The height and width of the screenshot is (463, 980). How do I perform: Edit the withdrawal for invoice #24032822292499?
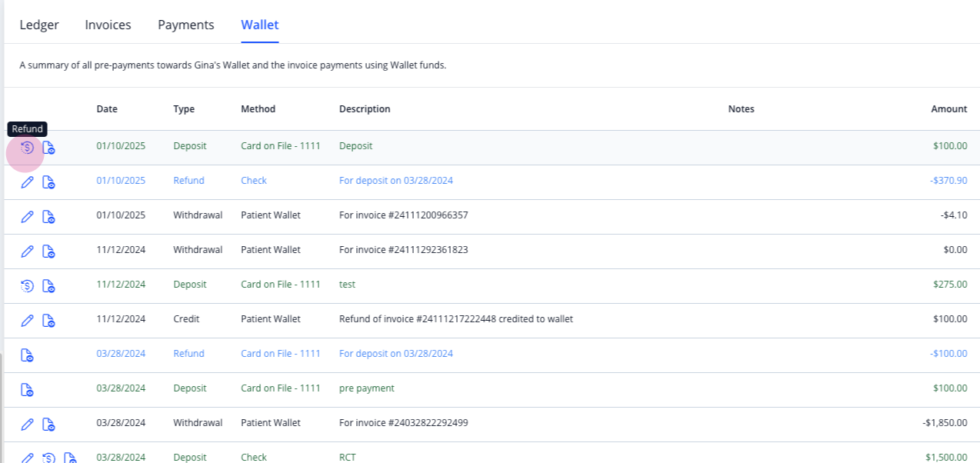coord(27,425)
